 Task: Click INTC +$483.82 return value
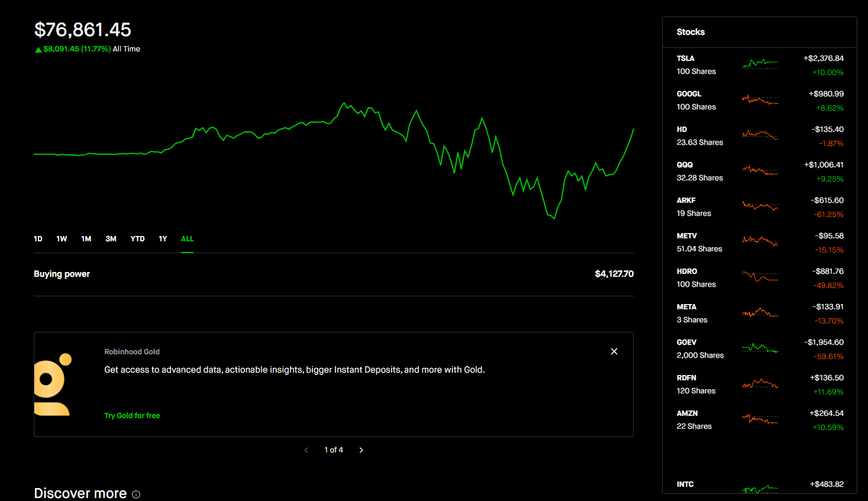[x=827, y=484]
